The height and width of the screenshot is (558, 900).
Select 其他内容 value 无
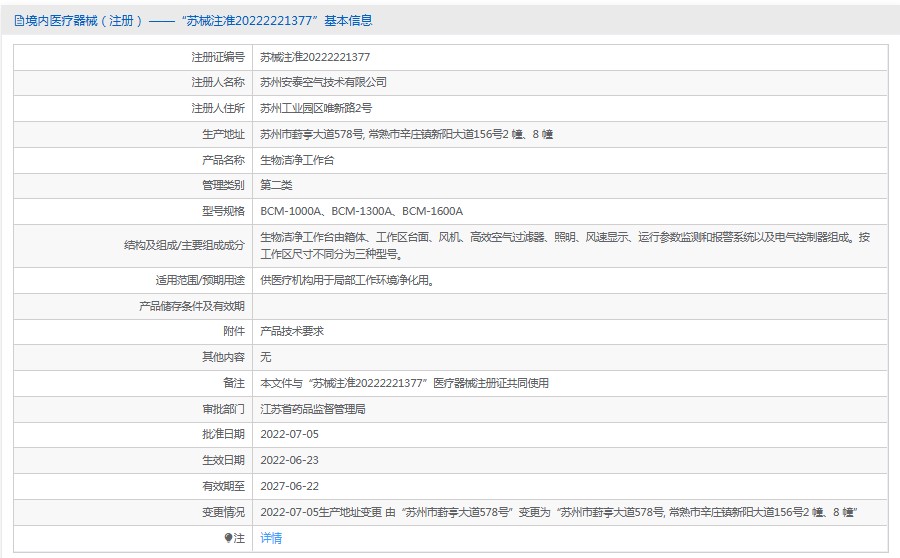265,357
